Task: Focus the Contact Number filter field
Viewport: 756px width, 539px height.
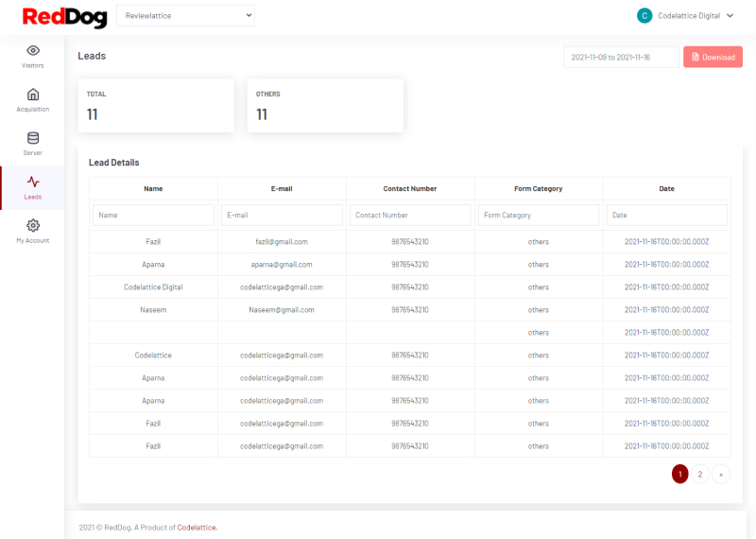Action: 410,216
